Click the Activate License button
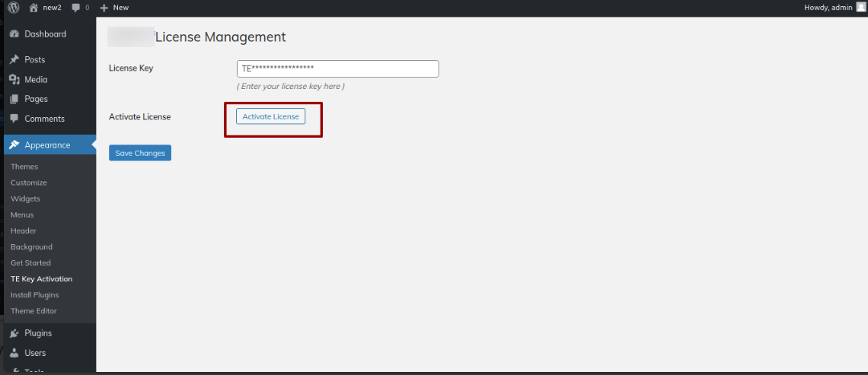The height and width of the screenshot is (375, 868). (x=271, y=116)
